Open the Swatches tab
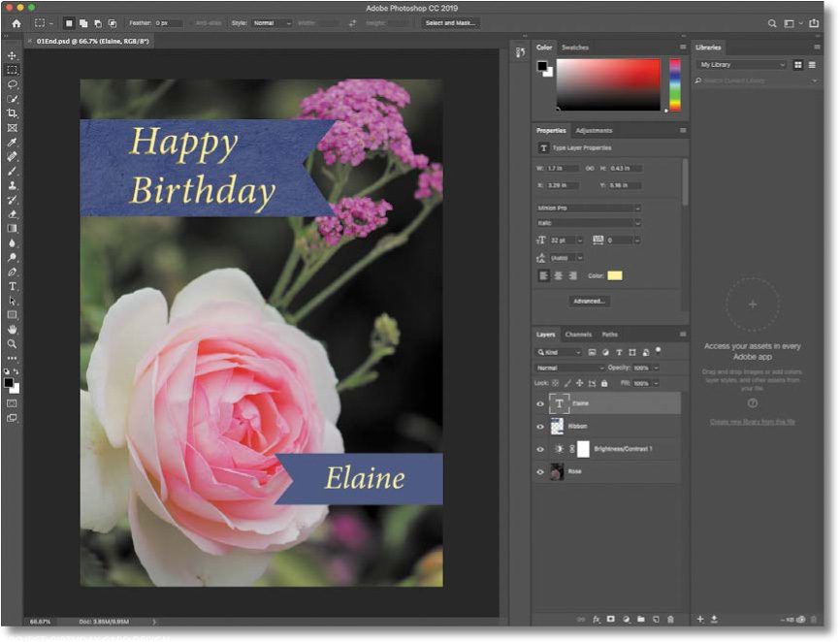This screenshot has width=840, height=642. pos(574,47)
